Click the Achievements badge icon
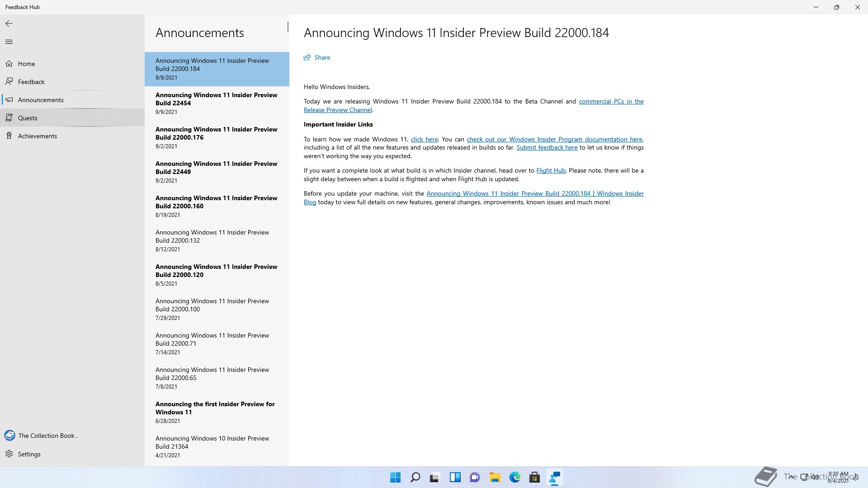The height and width of the screenshot is (488, 868). click(x=9, y=136)
